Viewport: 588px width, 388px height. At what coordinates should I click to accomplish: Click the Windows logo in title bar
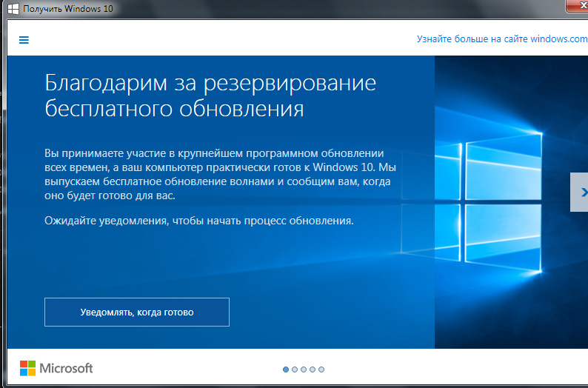[13, 9]
